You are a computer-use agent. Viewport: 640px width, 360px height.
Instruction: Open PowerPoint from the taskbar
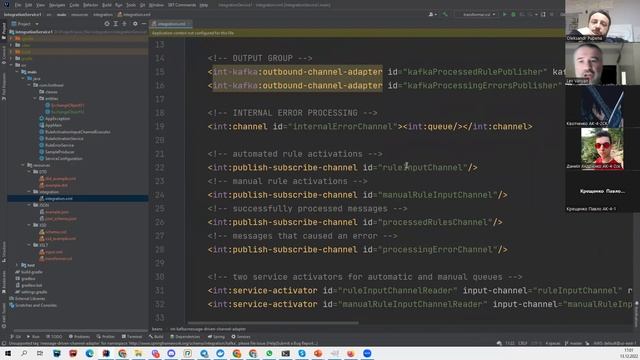click(x=318, y=353)
